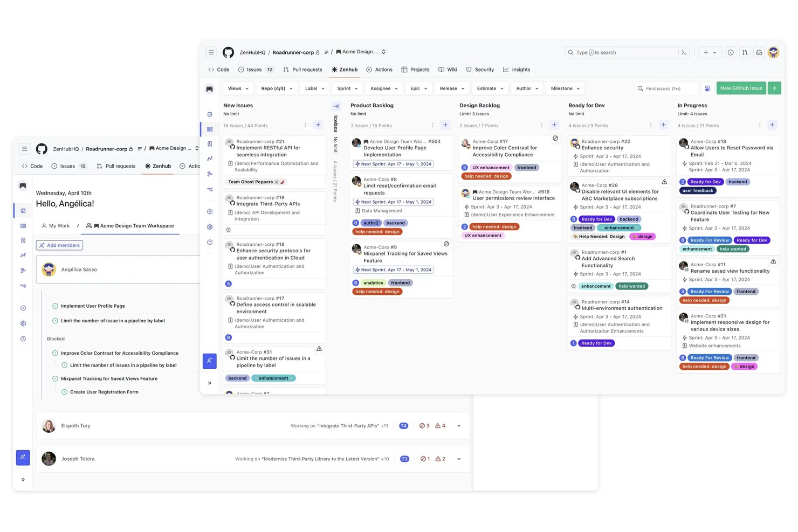Open the Milestone filter dropdown
798x532 pixels.
tap(566, 88)
